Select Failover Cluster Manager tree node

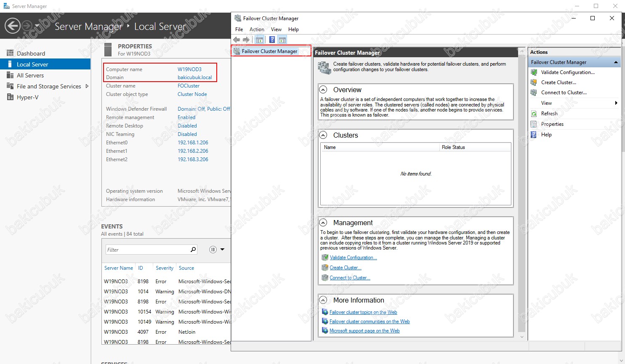(x=269, y=51)
